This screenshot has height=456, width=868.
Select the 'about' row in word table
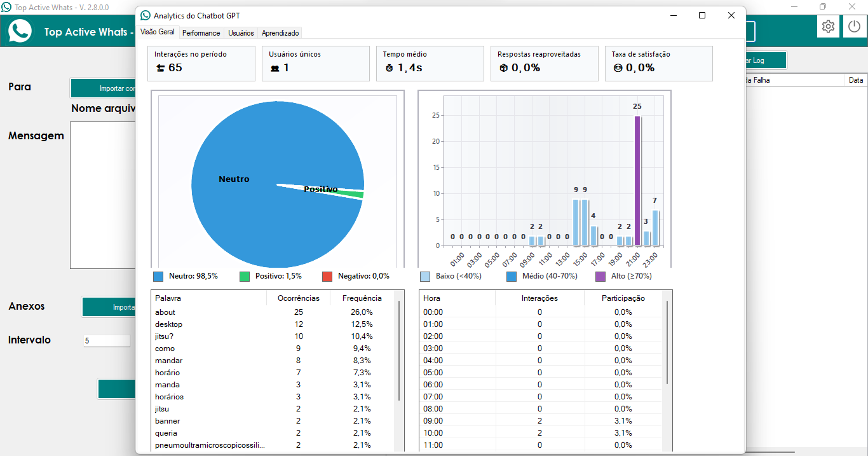[210, 312]
